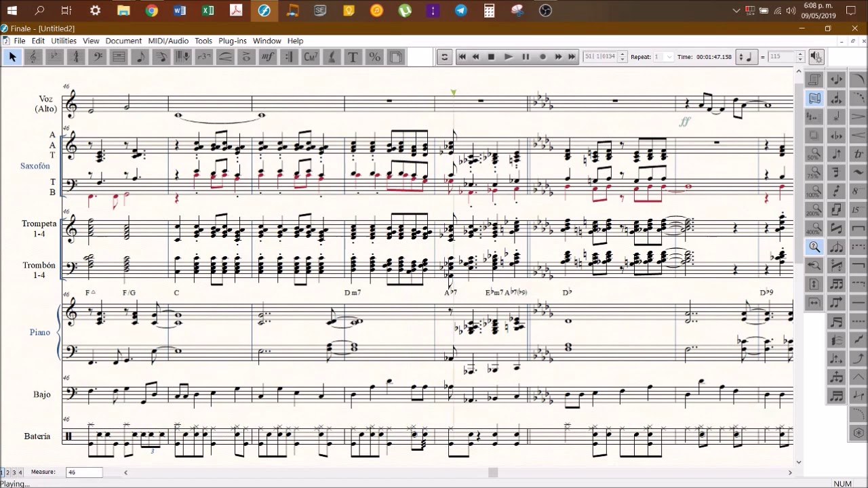The width and height of the screenshot is (868, 488).
Task: Select the Articulation tool
Action: pos(246,57)
